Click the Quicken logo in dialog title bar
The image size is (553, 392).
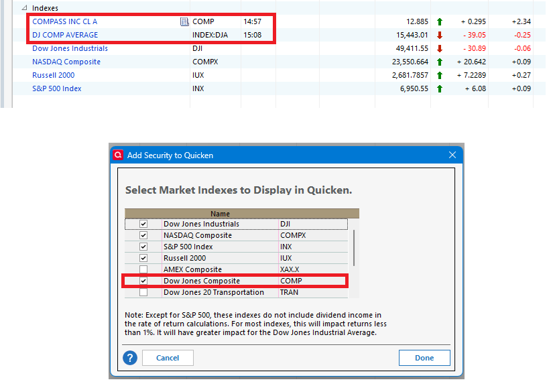tap(118, 155)
